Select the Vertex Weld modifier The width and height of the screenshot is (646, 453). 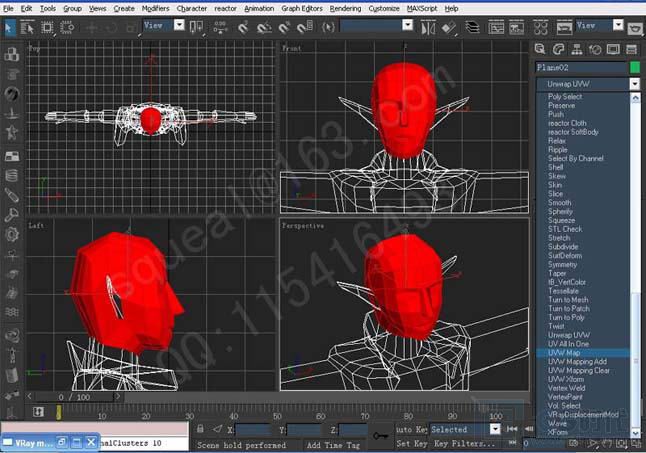583,388
